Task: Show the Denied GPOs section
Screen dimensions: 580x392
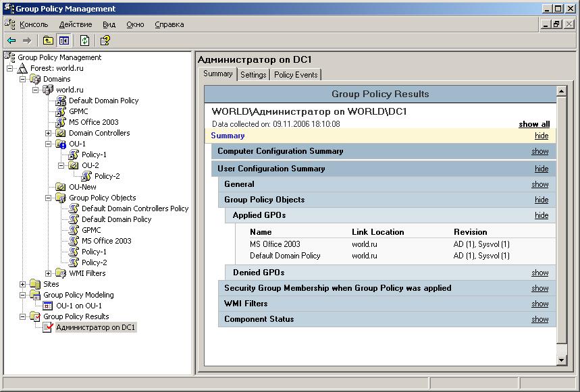Action: tap(540, 273)
